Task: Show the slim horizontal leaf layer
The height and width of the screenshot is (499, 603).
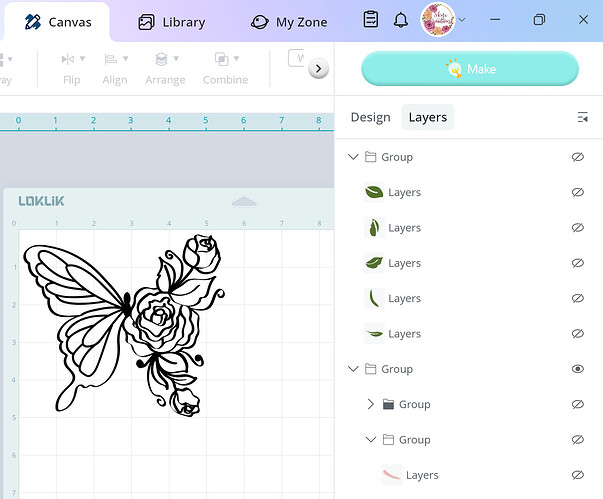Action: pos(578,333)
